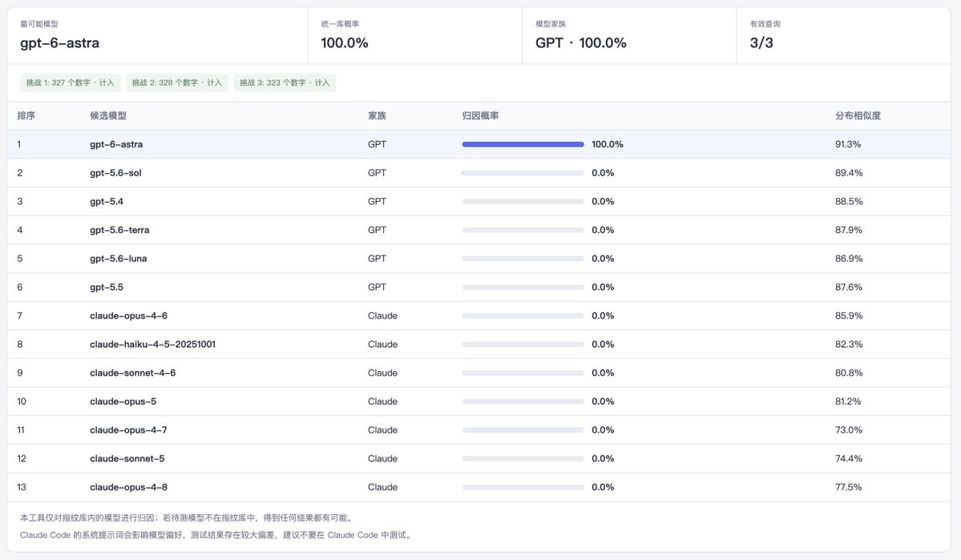Image resolution: width=961 pixels, height=560 pixels.
Task: Select the gpt-5.6-terra model name
Action: click(119, 230)
